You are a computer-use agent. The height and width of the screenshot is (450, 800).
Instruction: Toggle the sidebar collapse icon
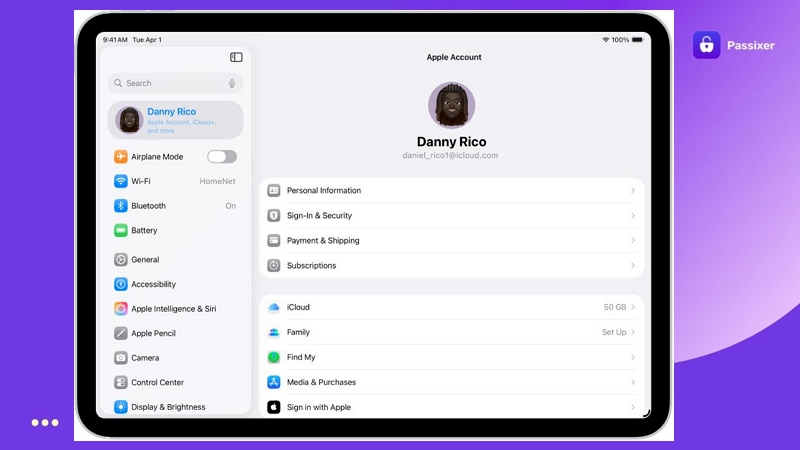click(x=236, y=57)
